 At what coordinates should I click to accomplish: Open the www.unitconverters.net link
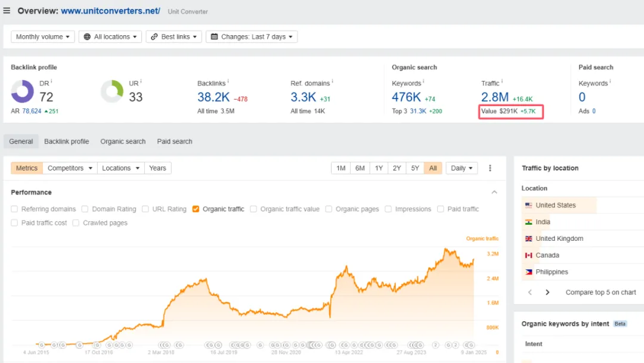[x=110, y=11]
